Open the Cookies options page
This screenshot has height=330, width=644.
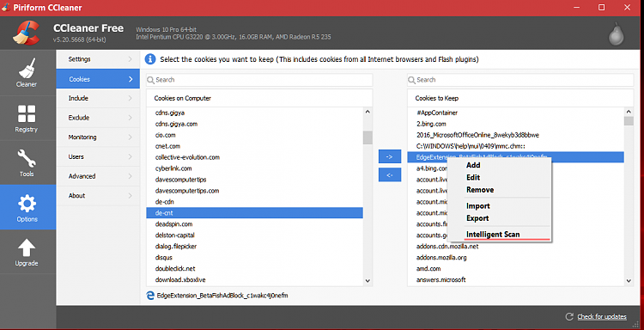[98, 79]
